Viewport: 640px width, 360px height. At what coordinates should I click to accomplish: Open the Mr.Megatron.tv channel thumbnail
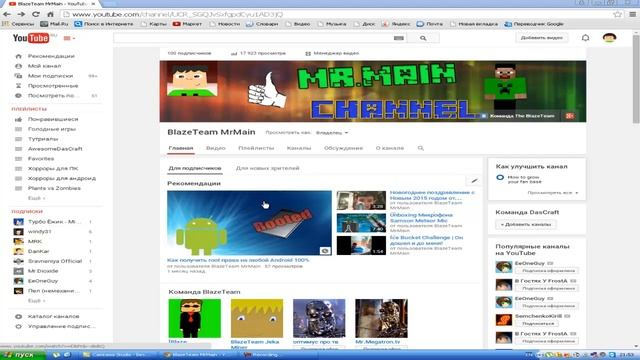[x=381, y=318]
